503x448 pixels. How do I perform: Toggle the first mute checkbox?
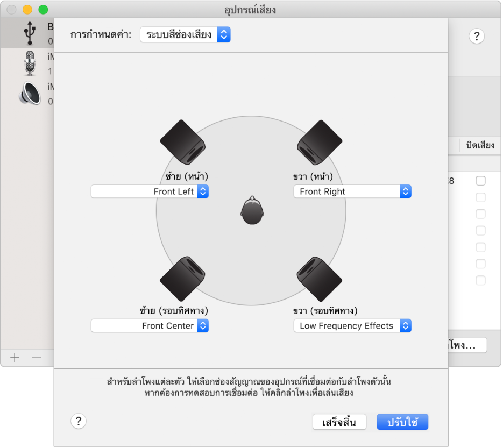[480, 181]
